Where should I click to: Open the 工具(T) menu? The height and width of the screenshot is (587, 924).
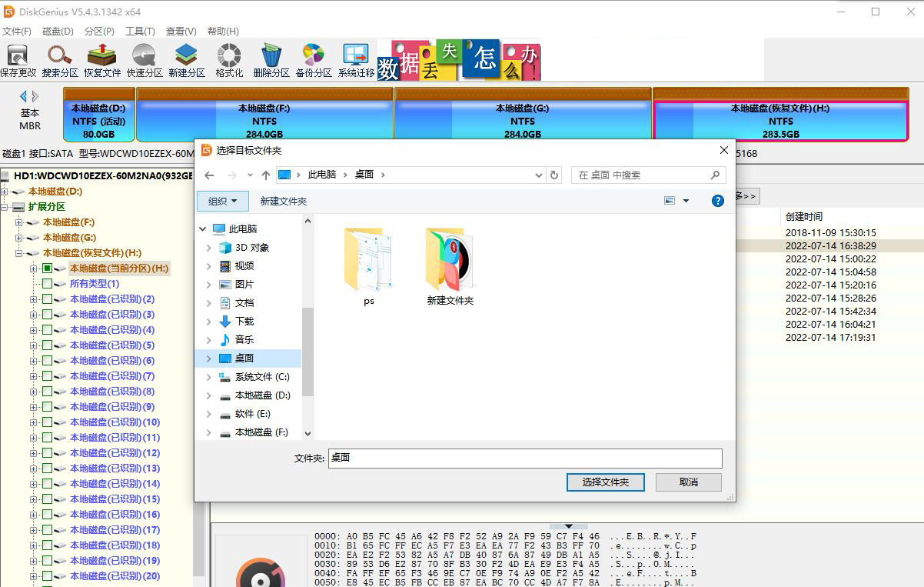(x=140, y=31)
